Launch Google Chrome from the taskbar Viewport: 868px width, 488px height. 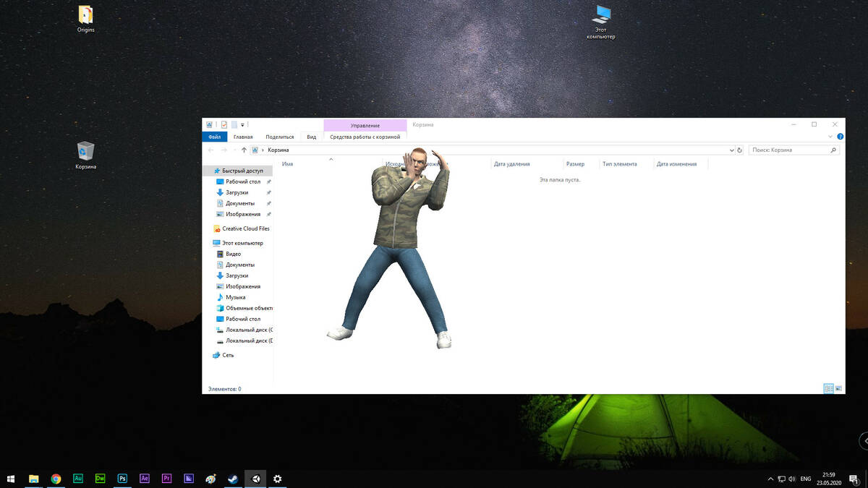[x=56, y=479]
